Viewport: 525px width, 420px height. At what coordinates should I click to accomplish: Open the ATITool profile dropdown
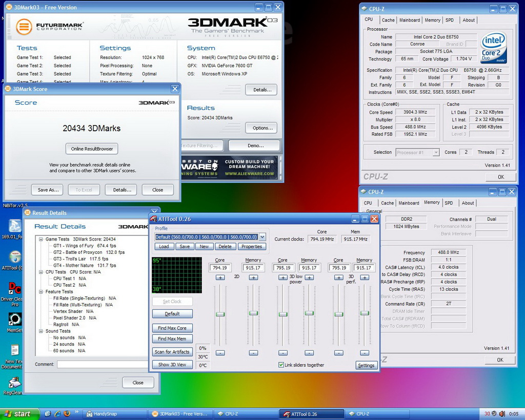point(262,237)
